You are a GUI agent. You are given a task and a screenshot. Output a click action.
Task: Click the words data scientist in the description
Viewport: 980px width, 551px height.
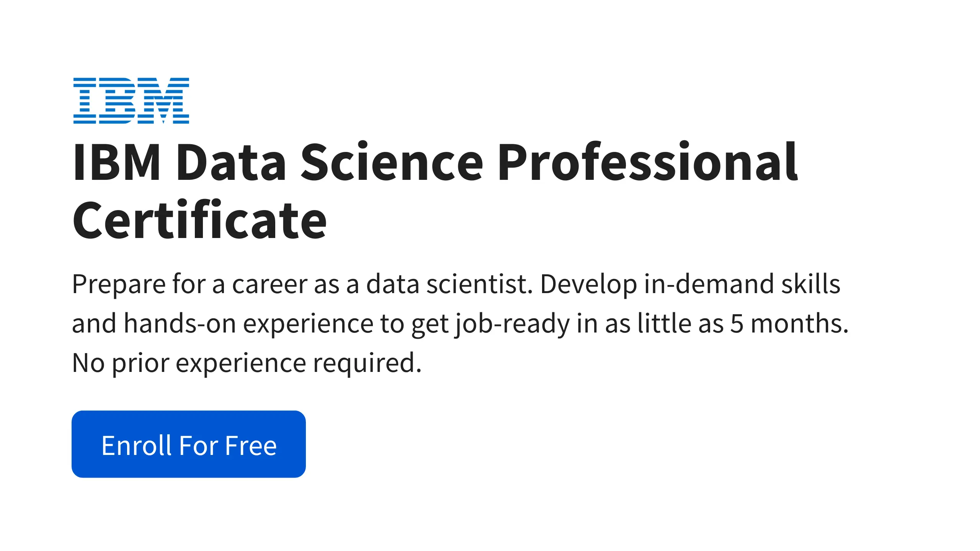click(449, 284)
